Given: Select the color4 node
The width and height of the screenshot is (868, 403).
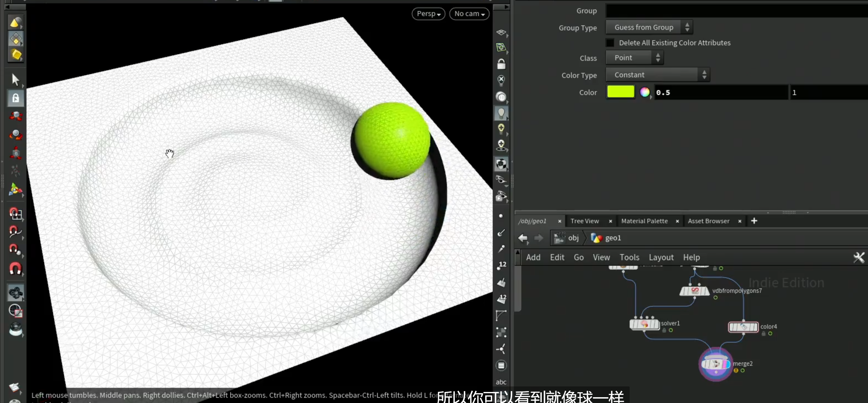Looking at the screenshot, I should (743, 327).
